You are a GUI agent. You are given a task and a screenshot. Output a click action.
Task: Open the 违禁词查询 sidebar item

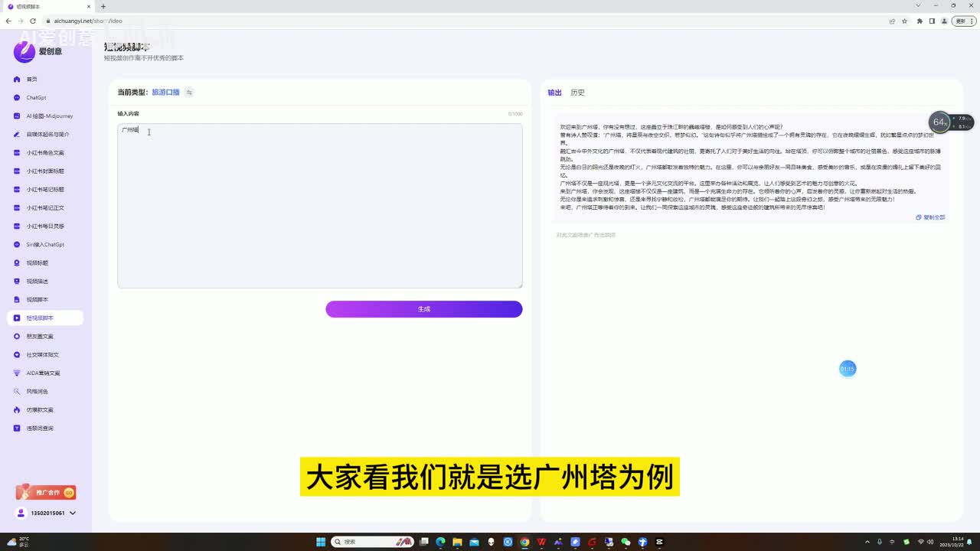[x=40, y=429]
